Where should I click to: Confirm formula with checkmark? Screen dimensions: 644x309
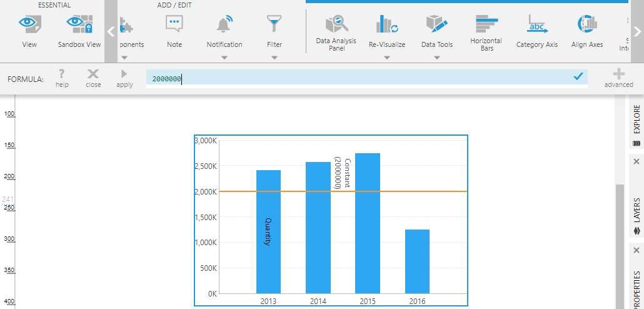click(x=578, y=76)
